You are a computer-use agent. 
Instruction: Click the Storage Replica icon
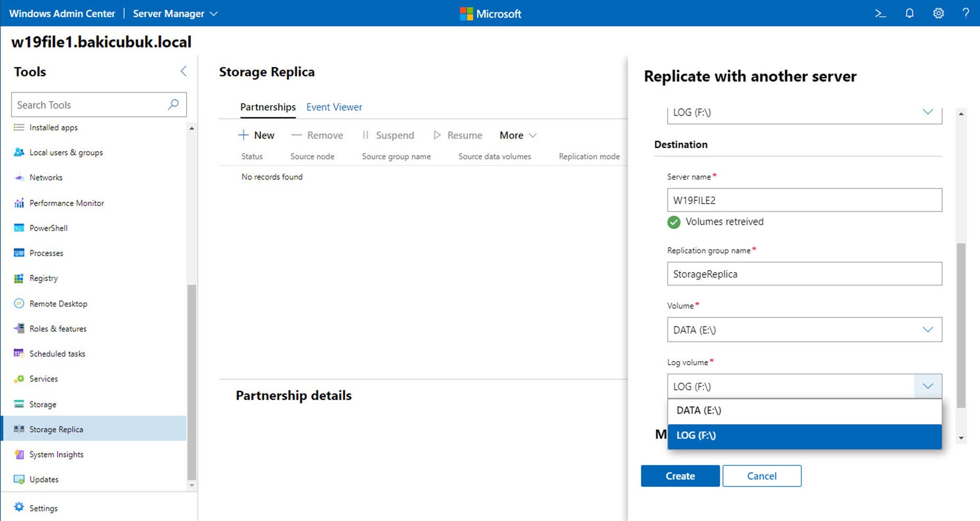19,429
